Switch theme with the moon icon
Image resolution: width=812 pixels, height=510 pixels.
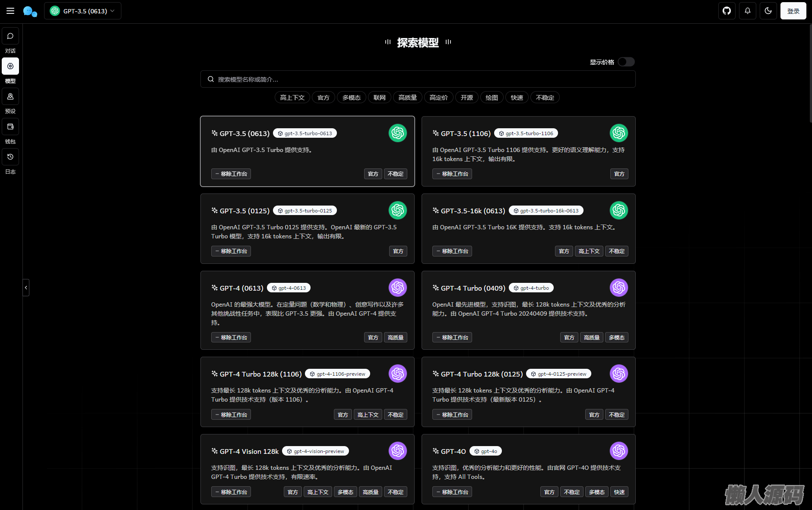coord(768,11)
